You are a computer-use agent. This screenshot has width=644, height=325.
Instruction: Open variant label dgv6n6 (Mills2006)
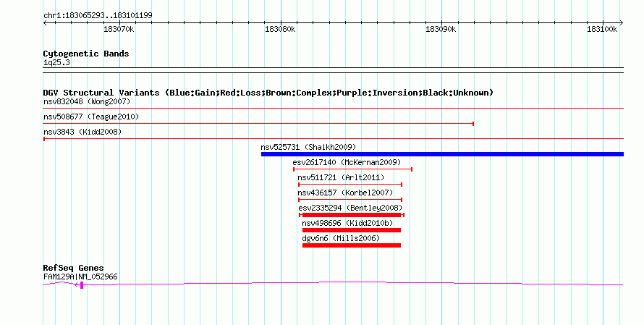coord(341,238)
